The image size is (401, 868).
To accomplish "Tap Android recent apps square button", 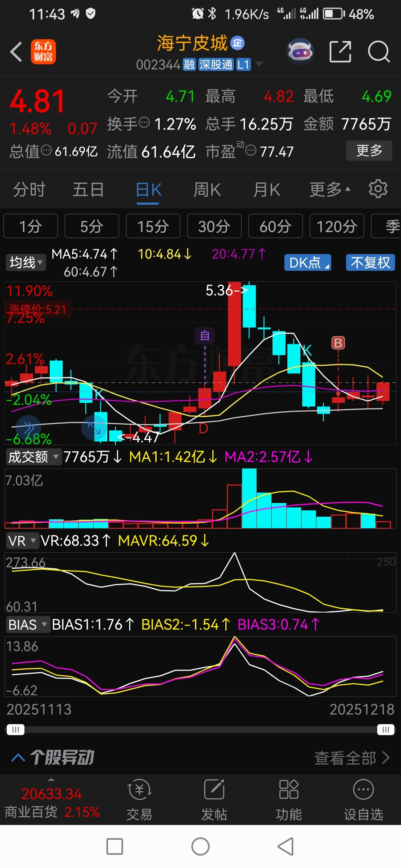I will (x=115, y=846).
